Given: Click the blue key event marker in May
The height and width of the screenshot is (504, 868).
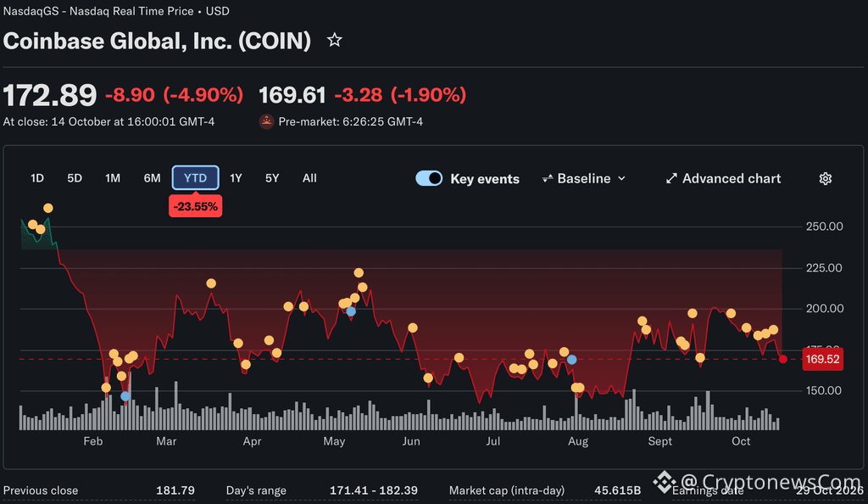Looking at the screenshot, I should tap(350, 311).
